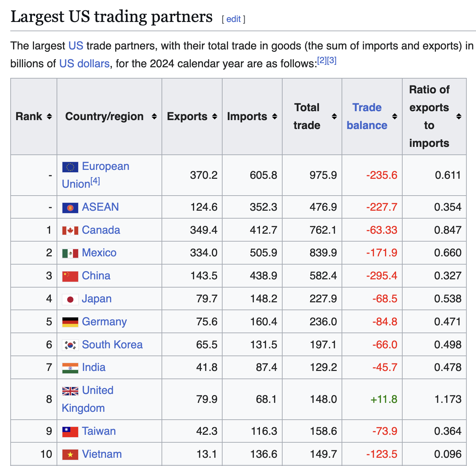The height and width of the screenshot is (466, 476).
Task: Click Canada's total trade value 762.1
Action: pyautogui.click(x=323, y=230)
